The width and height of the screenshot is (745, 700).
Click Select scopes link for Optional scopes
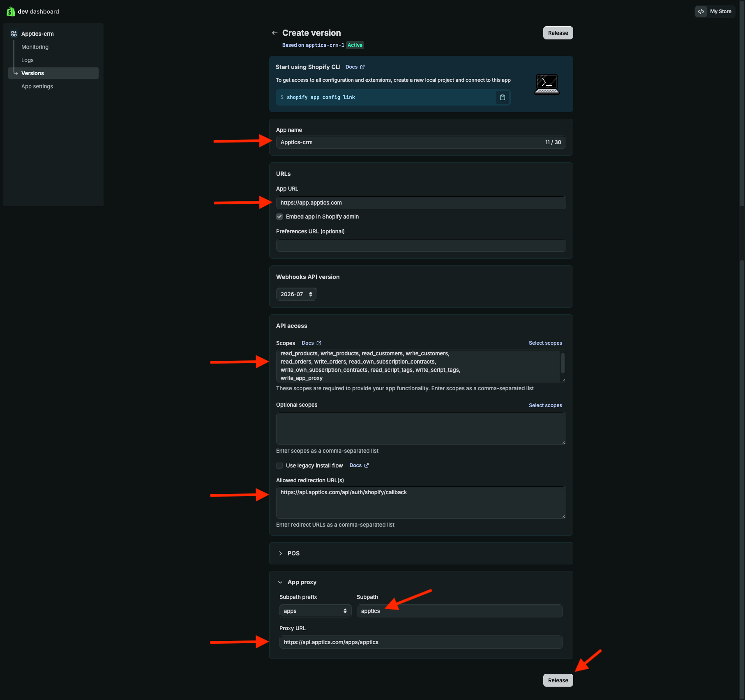tap(545, 405)
